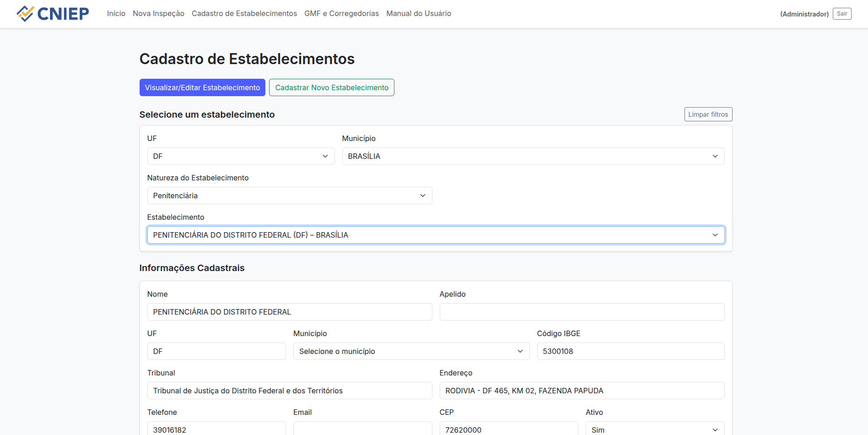Screen dimensions: 868x435
Task: Open the Início menu item
Action: pos(116,14)
